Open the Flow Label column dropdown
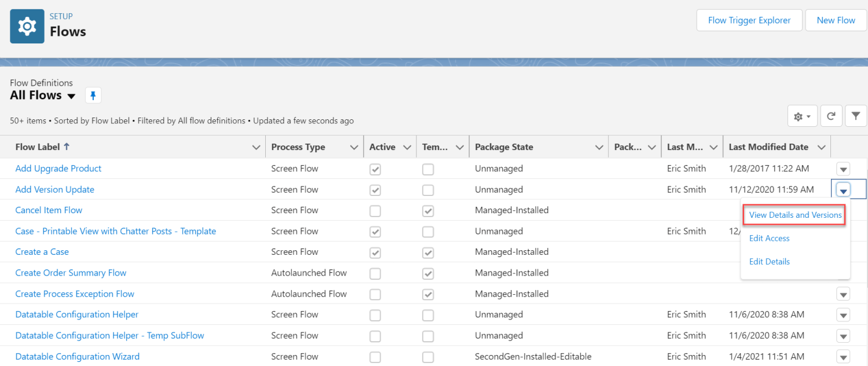868x366 pixels. pos(257,147)
